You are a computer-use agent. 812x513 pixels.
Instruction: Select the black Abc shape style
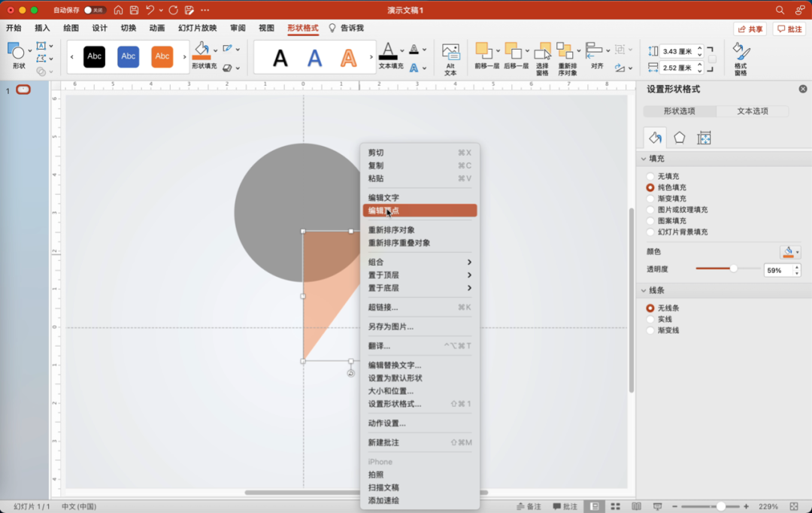point(94,56)
